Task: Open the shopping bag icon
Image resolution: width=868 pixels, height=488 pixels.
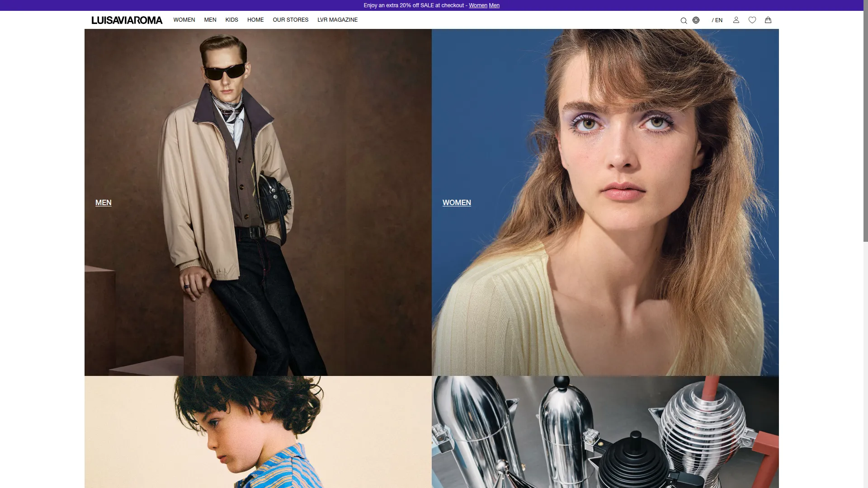Action: tap(768, 20)
